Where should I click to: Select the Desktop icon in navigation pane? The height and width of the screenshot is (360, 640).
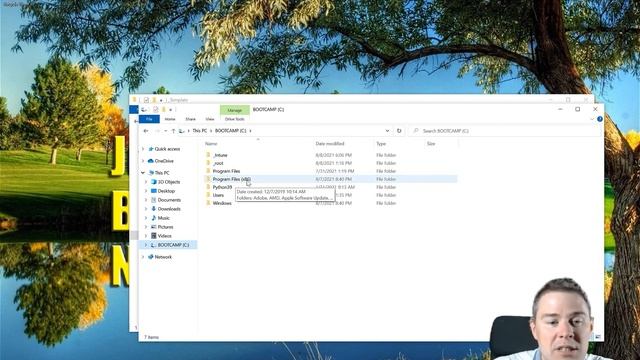pos(154,191)
